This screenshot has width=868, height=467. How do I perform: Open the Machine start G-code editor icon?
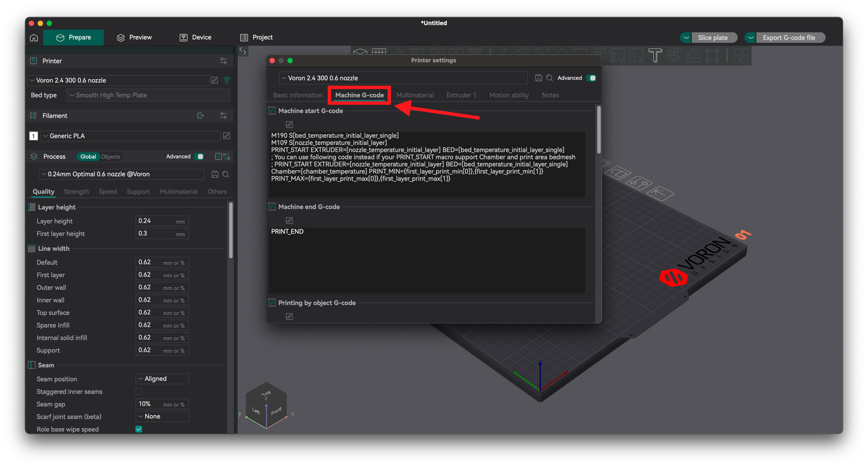point(289,124)
